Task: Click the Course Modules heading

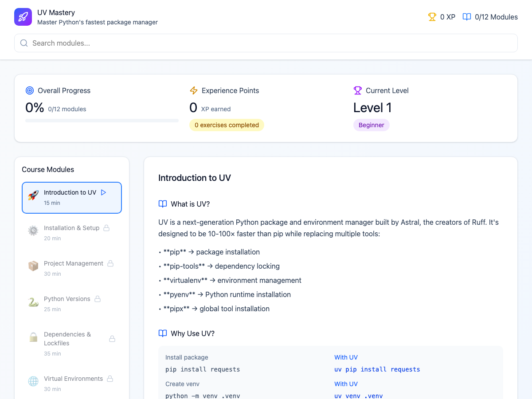Action: [x=48, y=169]
